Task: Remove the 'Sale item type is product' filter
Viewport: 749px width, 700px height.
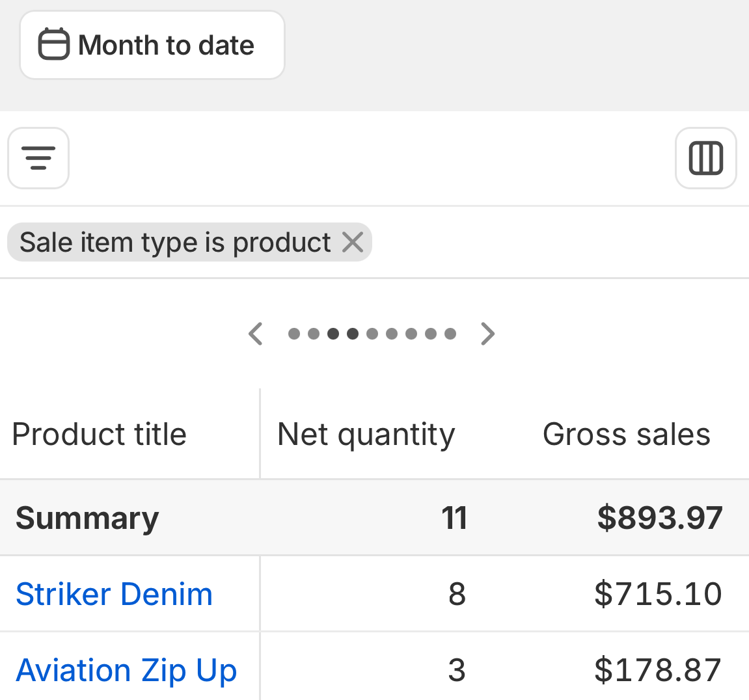Action: point(353,242)
